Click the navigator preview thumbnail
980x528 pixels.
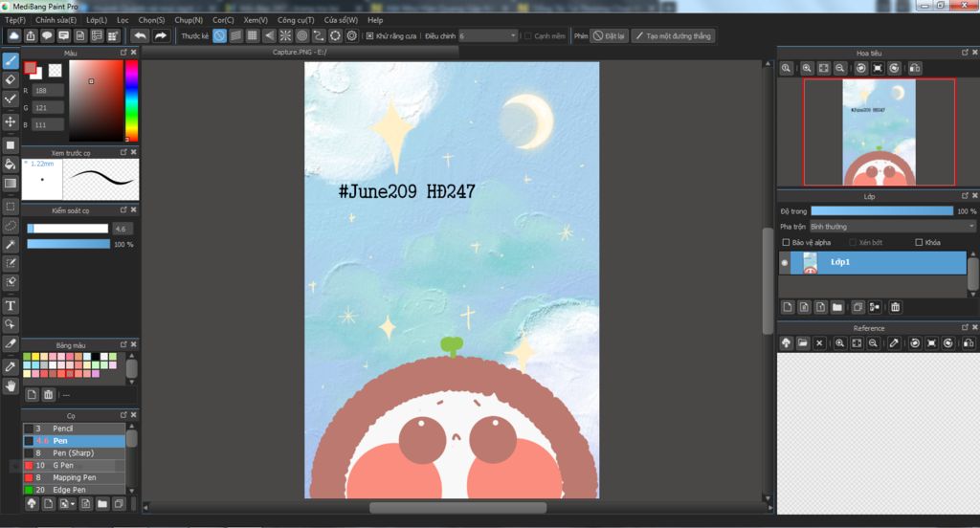click(879, 132)
